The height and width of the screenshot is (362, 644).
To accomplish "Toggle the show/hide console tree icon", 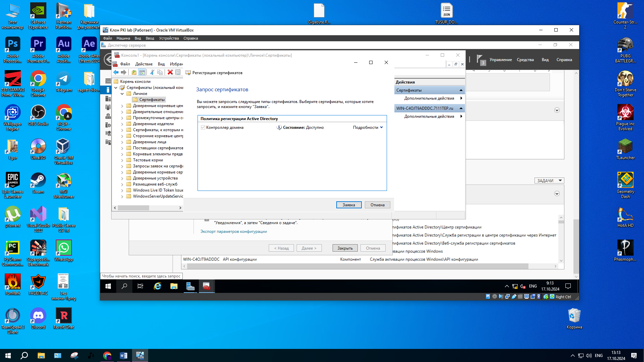I will click(x=142, y=72).
